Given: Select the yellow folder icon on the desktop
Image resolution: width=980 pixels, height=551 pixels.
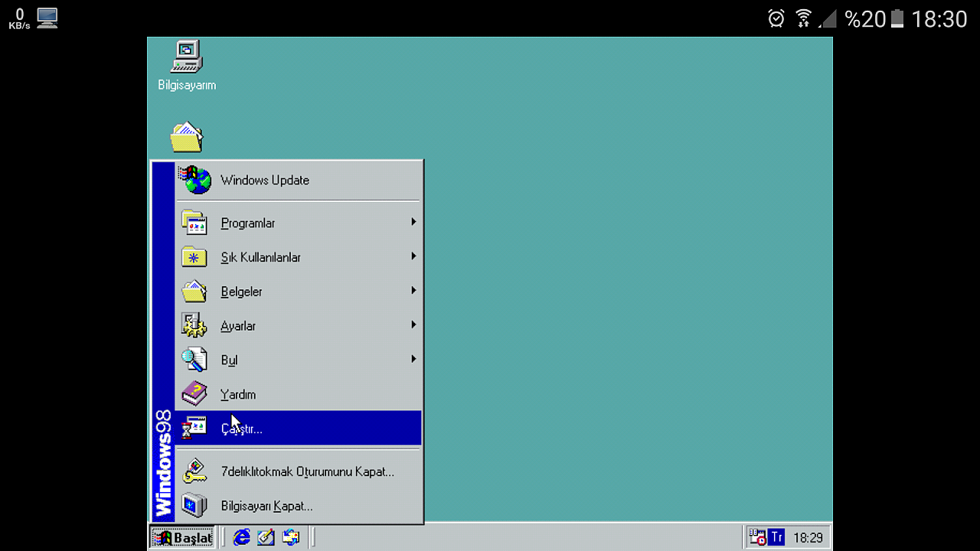Looking at the screenshot, I should click(x=187, y=138).
